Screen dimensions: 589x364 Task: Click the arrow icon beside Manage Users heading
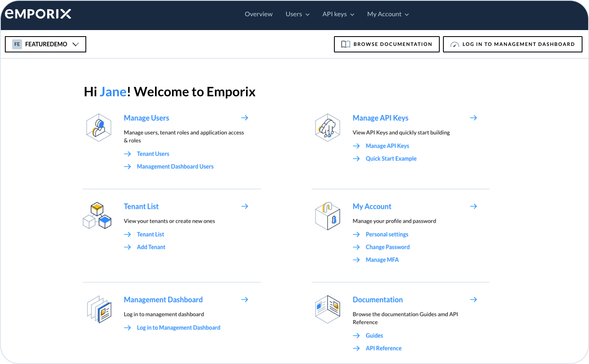pyautogui.click(x=244, y=118)
